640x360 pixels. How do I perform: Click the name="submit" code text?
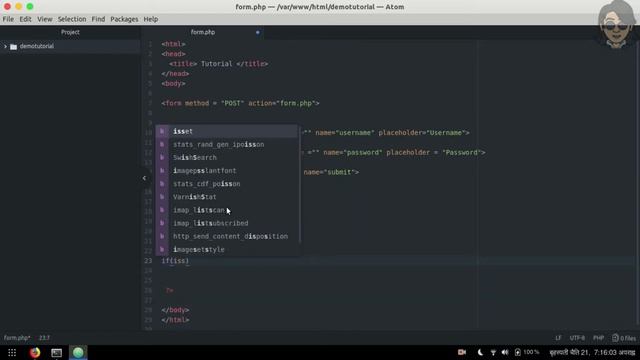coord(331,172)
